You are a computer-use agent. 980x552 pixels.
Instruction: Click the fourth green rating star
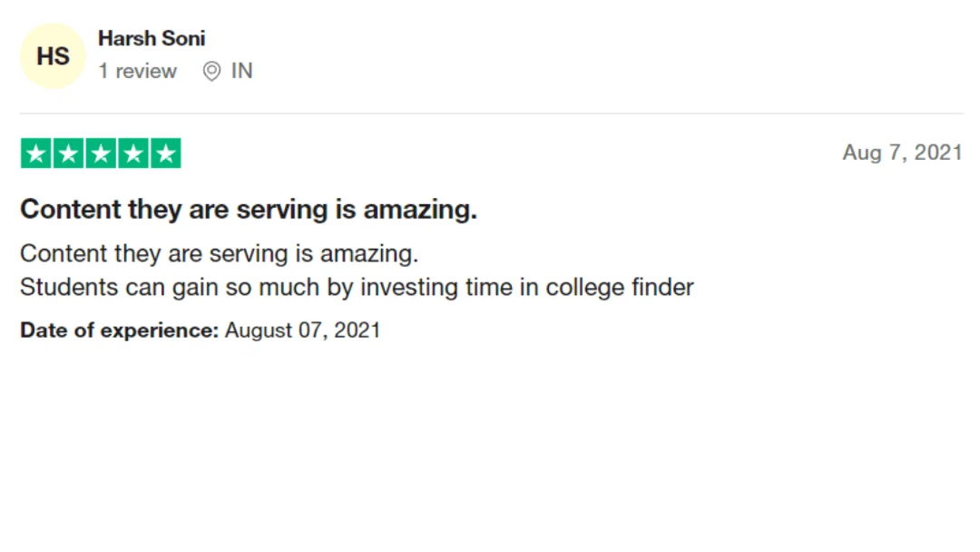point(133,153)
